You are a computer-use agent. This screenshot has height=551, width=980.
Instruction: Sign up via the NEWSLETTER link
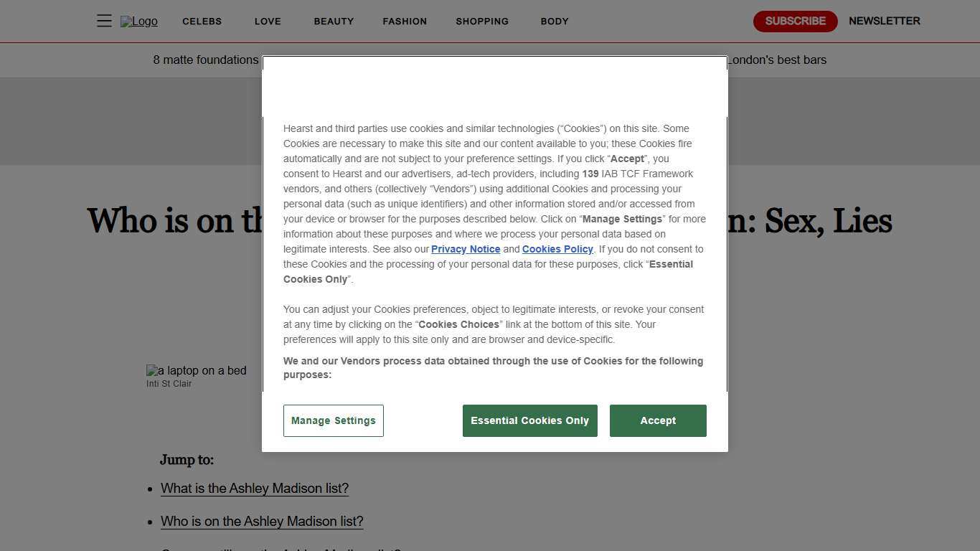point(884,21)
